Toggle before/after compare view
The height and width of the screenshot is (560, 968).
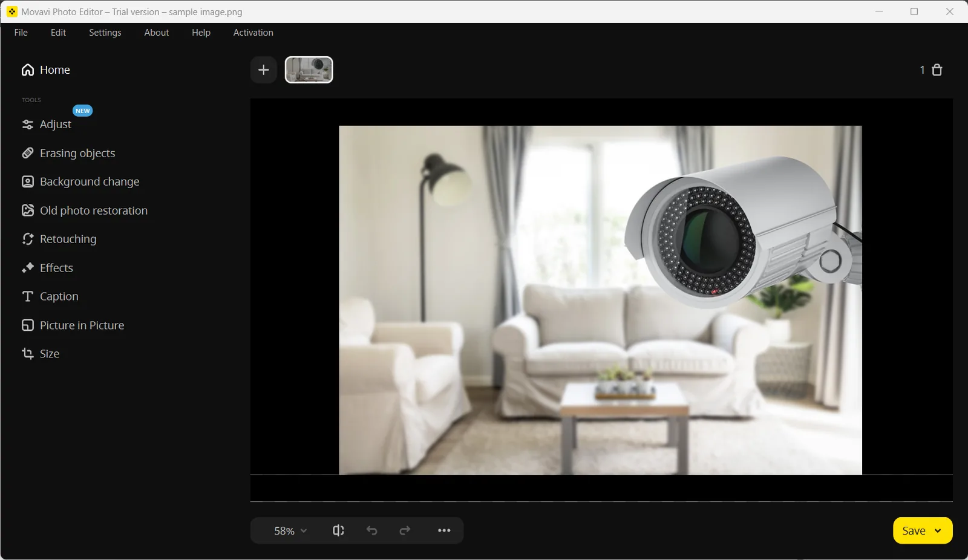(338, 530)
